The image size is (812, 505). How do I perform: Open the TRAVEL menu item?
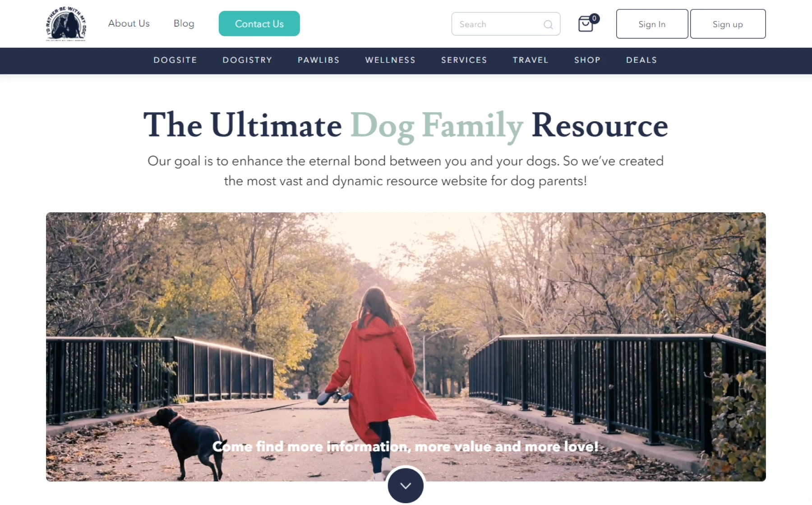click(531, 60)
